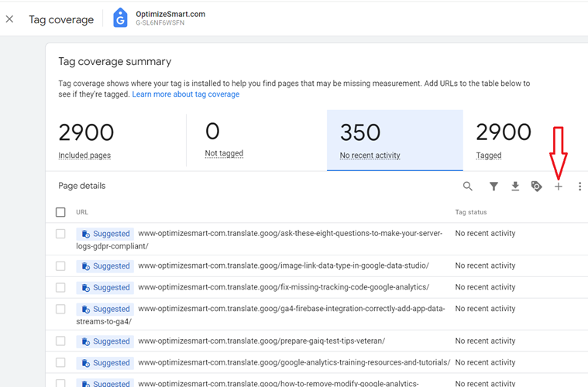Click the Page details heading
Image resolution: width=588 pixels, height=387 pixels.
pyautogui.click(x=82, y=186)
